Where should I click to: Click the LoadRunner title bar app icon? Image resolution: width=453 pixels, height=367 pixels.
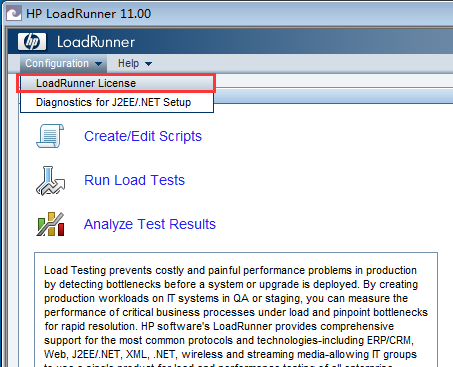(x=14, y=14)
